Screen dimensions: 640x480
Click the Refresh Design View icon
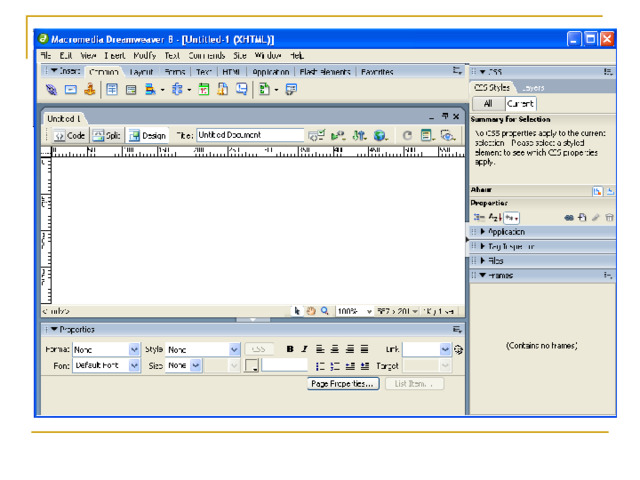click(407, 135)
